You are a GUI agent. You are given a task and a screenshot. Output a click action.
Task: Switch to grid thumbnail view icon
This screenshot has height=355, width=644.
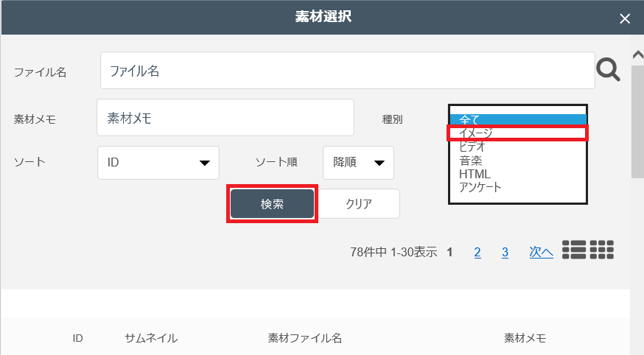[x=602, y=250]
